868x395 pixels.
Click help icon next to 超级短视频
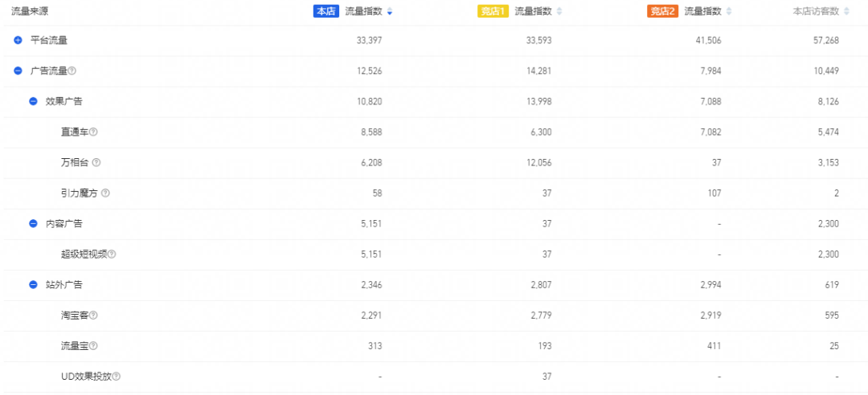pos(112,255)
